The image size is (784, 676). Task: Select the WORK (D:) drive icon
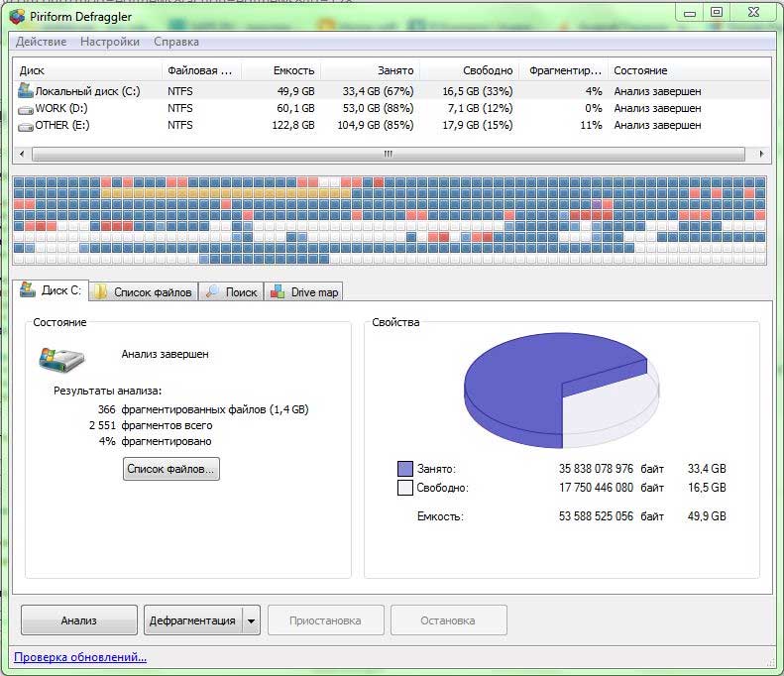click(x=26, y=109)
